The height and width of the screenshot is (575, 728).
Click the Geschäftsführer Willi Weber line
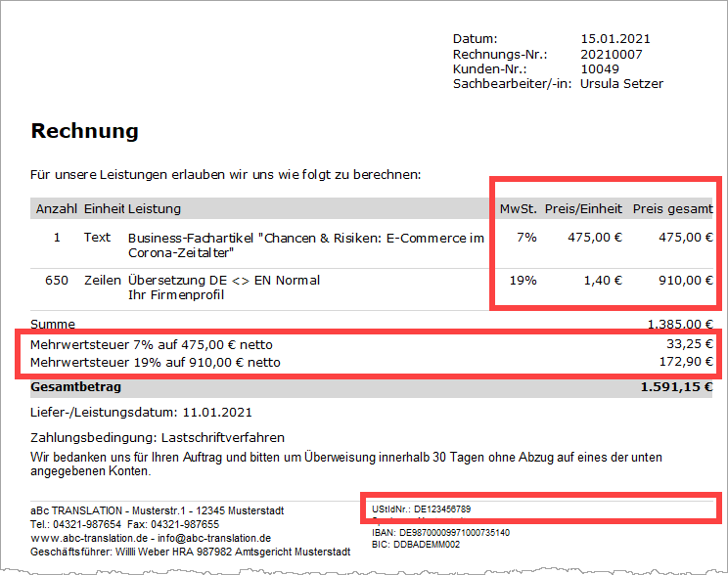[x=191, y=553]
